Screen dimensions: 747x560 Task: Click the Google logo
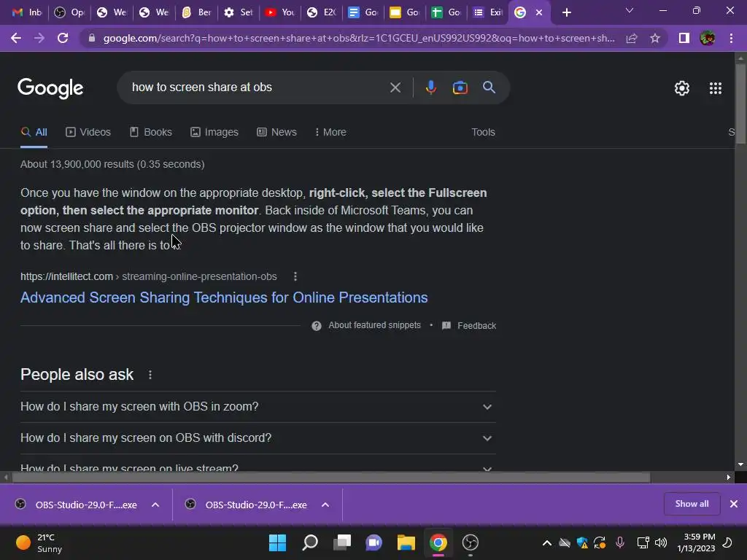pyautogui.click(x=50, y=88)
